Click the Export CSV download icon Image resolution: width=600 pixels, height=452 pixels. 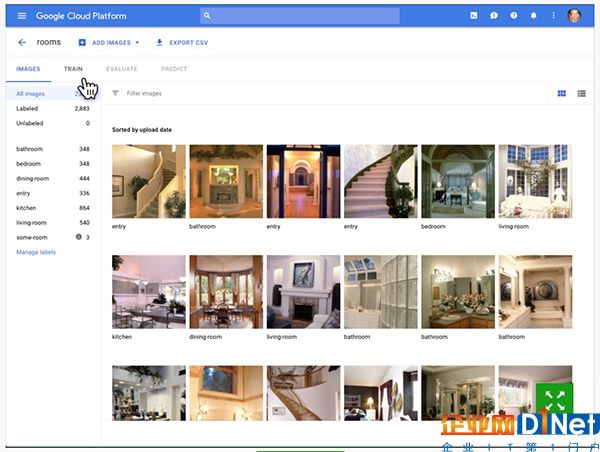coord(160,42)
